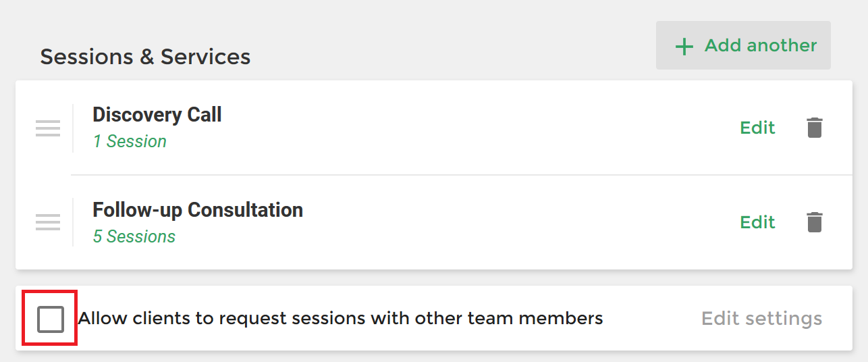Edit the Follow-up Consultation service
The width and height of the screenshot is (868, 362).
[x=757, y=222]
